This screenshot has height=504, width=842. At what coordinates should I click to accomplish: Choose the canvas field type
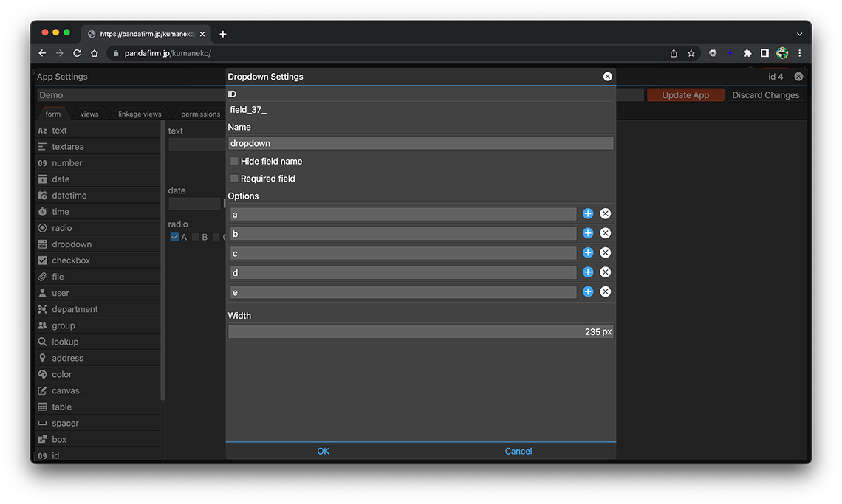point(65,390)
